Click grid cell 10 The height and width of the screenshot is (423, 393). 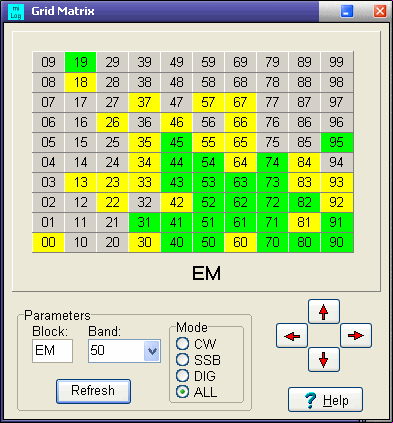[x=80, y=242]
